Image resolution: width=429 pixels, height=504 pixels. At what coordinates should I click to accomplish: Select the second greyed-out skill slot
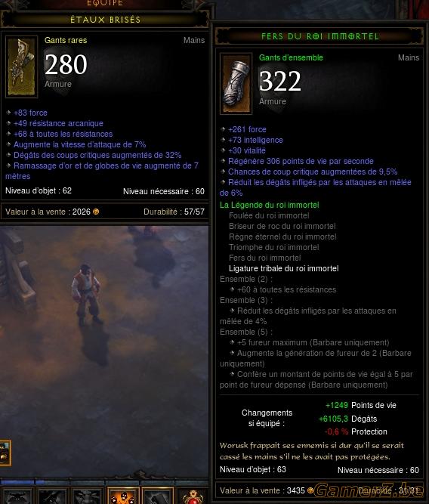click(52, 496)
